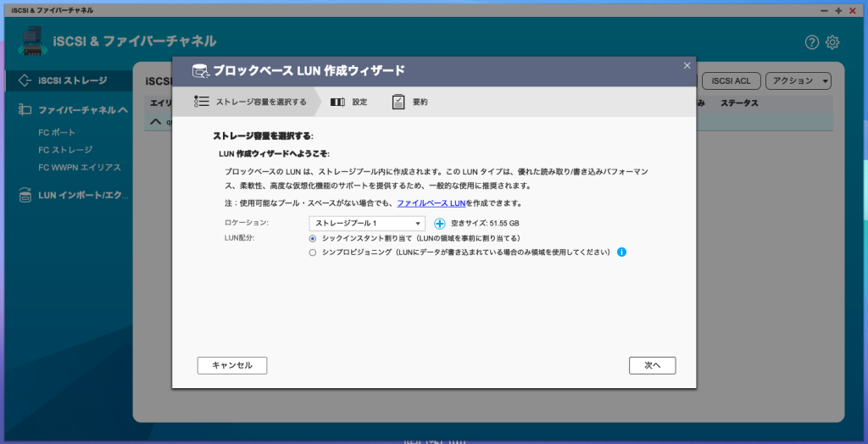Collapse the alias list row chevron
868x444 pixels.
[x=155, y=122]
